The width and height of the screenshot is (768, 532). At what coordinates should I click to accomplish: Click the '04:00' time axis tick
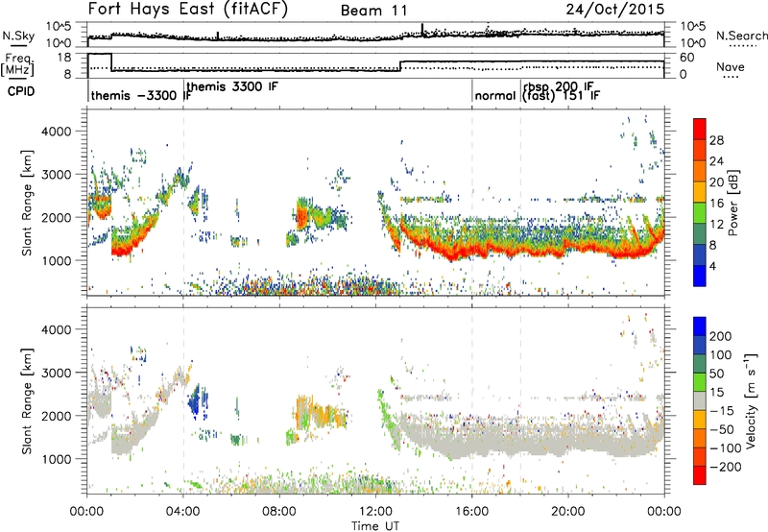[x=183, y=511]
